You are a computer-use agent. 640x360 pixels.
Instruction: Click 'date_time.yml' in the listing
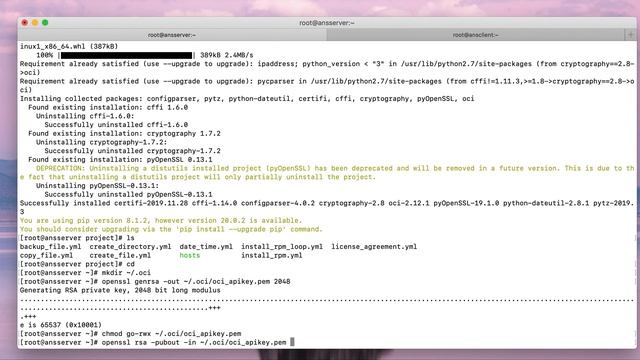coord(206,247)
